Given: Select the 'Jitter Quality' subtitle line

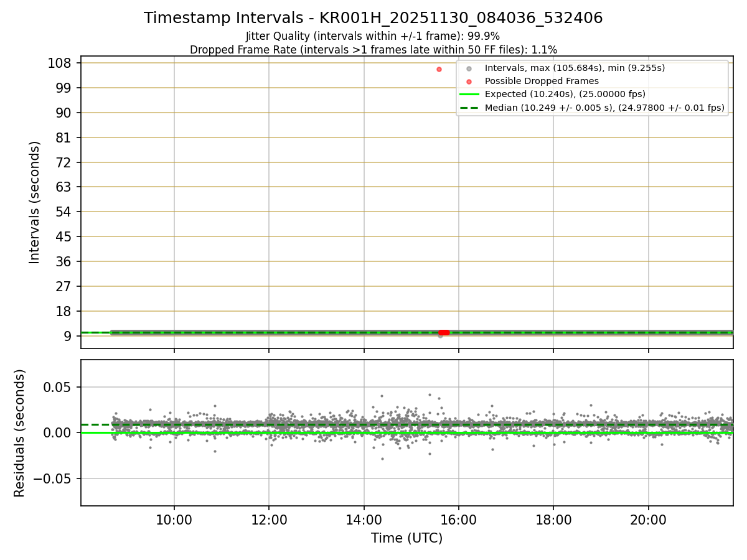Looking at the screenshot, I should pos(373,36).
